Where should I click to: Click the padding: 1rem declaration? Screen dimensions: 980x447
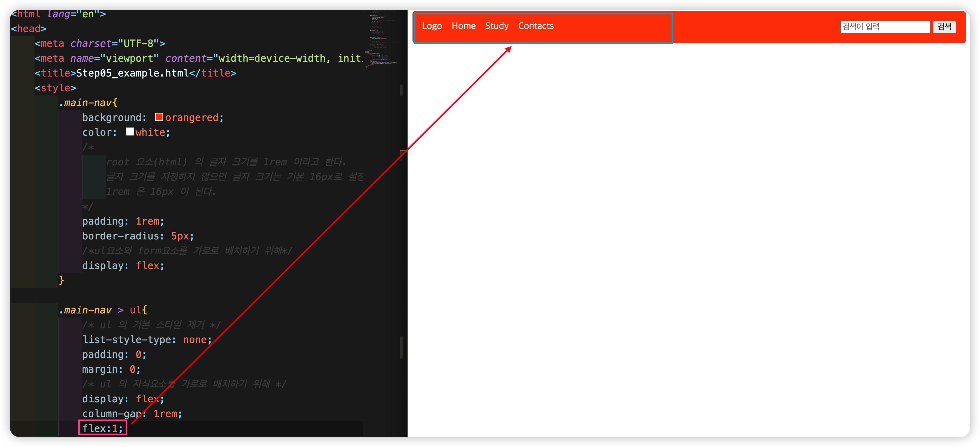[x=123, y=221]
